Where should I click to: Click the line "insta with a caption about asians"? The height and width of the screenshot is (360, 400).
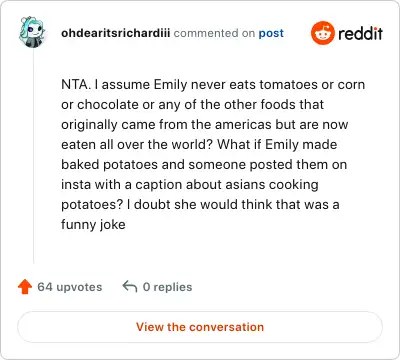pos(190,185)
